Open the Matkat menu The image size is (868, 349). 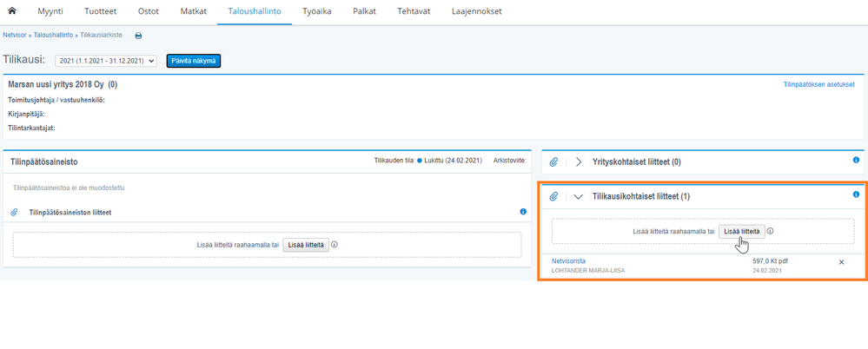193,11
